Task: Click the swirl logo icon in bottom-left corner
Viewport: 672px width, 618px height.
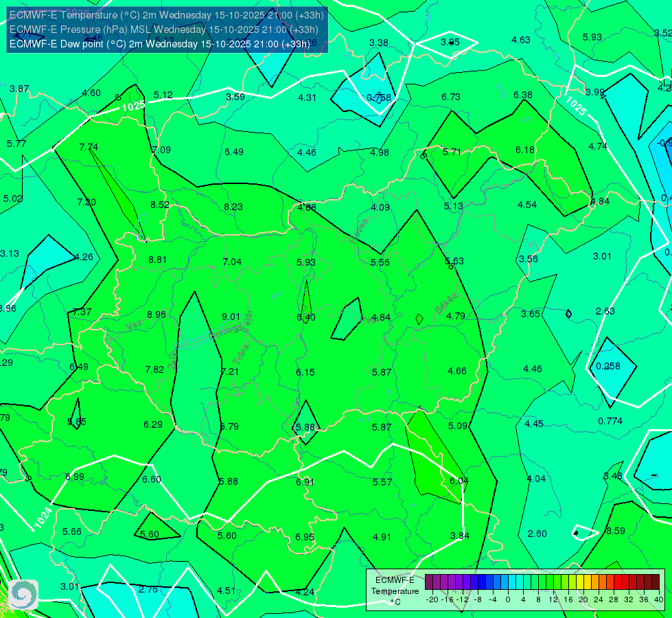Action: tap(23, 595)
